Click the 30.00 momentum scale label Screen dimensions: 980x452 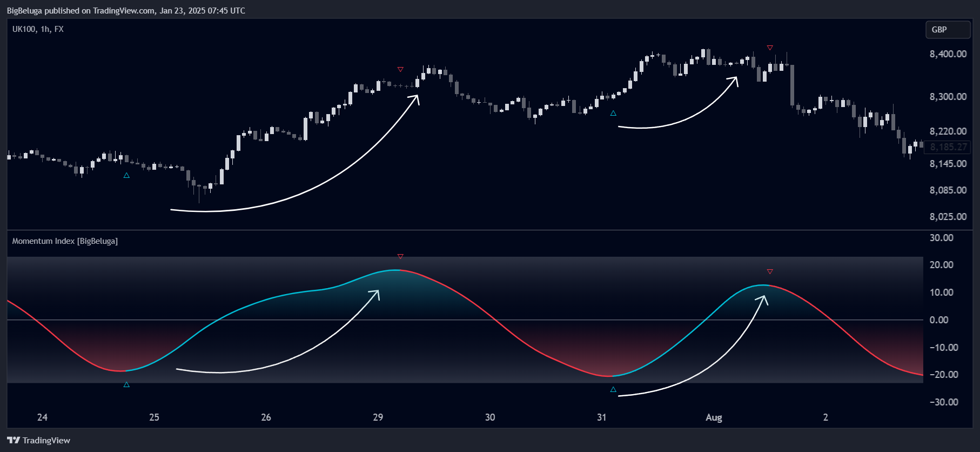pos(942,238)
